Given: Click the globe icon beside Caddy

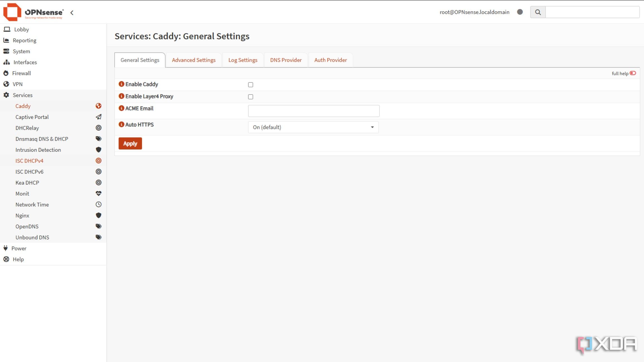Looking at the screenshot, I should [98, 106].
